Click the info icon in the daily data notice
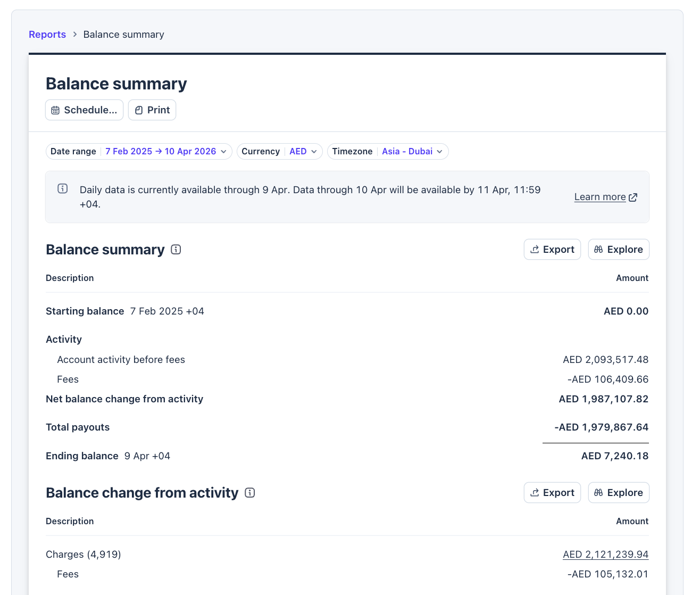 tap(63, 188)
